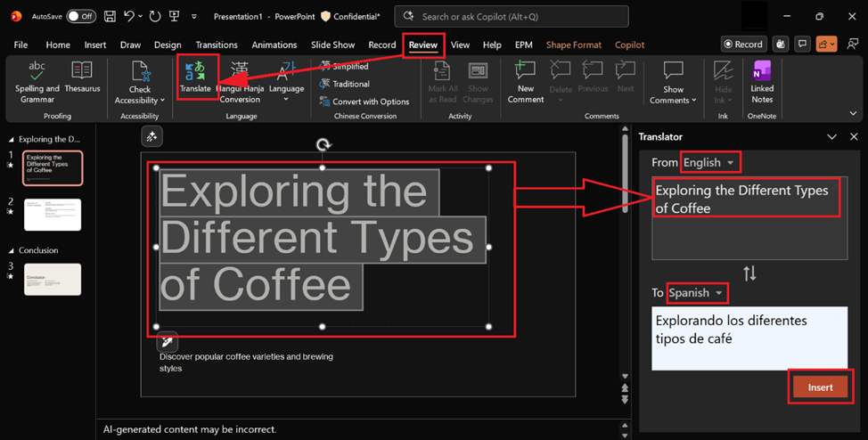The image size is (868, 440).
Task: Open Linked Notes in OneNote
Action: pyautogui.click(x=762, y=83)
